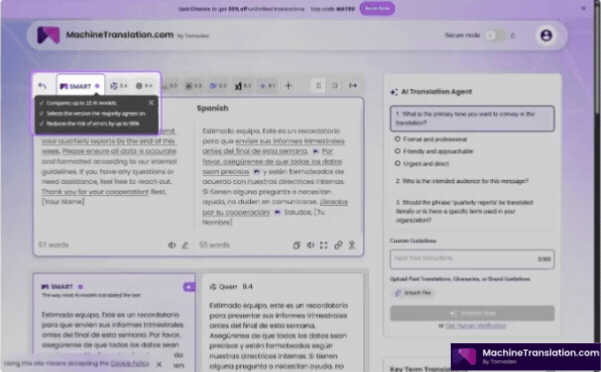Switch to the Qwen 9.4 engine tab
The image size is (601, 372).
(x=118, y=86)
